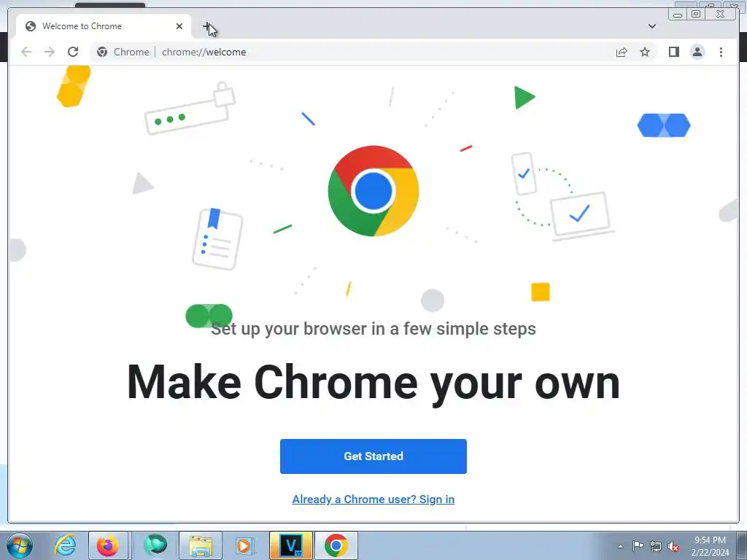Click the network status tray icon
Viewport: 747px width, 560px height.
pyautogui.click(x=656, y=547)
